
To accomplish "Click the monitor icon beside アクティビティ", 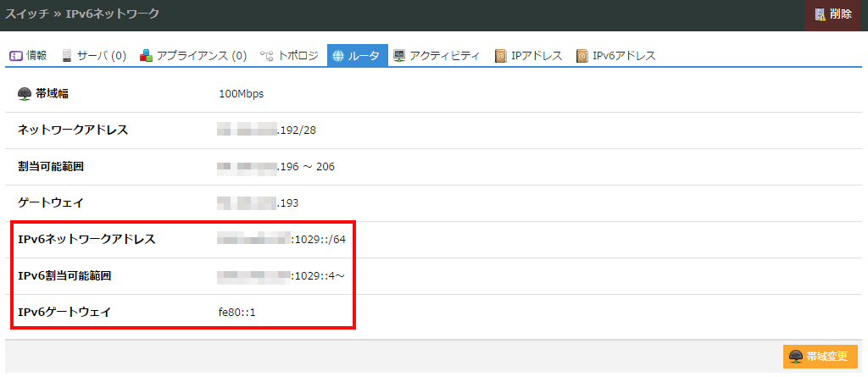I will (x=399, y=56).
